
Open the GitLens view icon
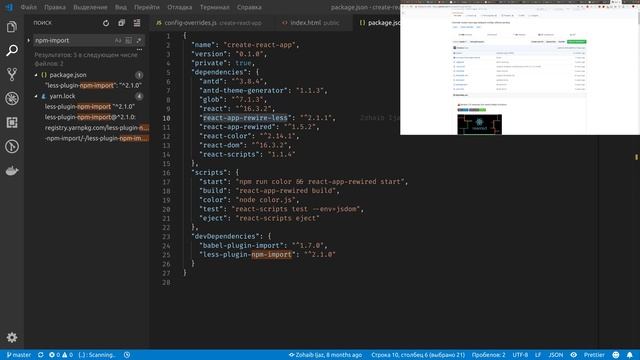[12, 146]
